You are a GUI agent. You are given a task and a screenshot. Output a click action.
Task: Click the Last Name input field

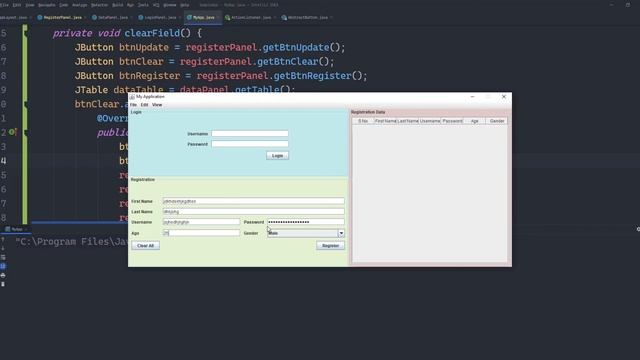[253, 212]
